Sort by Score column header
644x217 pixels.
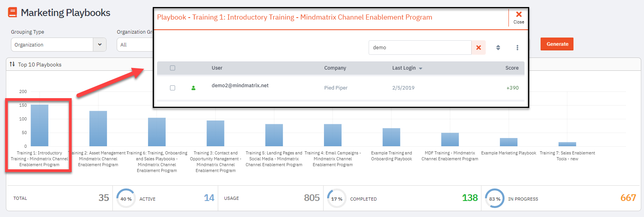pyautogui.click(x=512, y=68)
